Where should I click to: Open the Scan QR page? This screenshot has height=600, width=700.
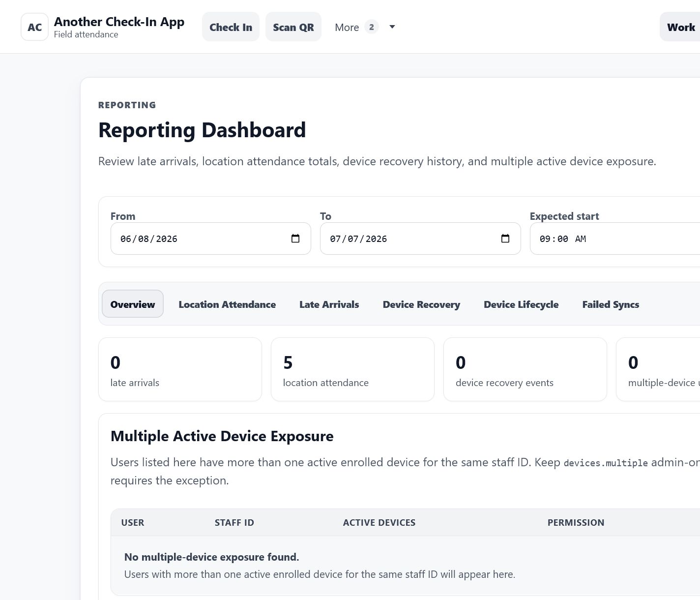pyautogui.click(x=293, y=27)
